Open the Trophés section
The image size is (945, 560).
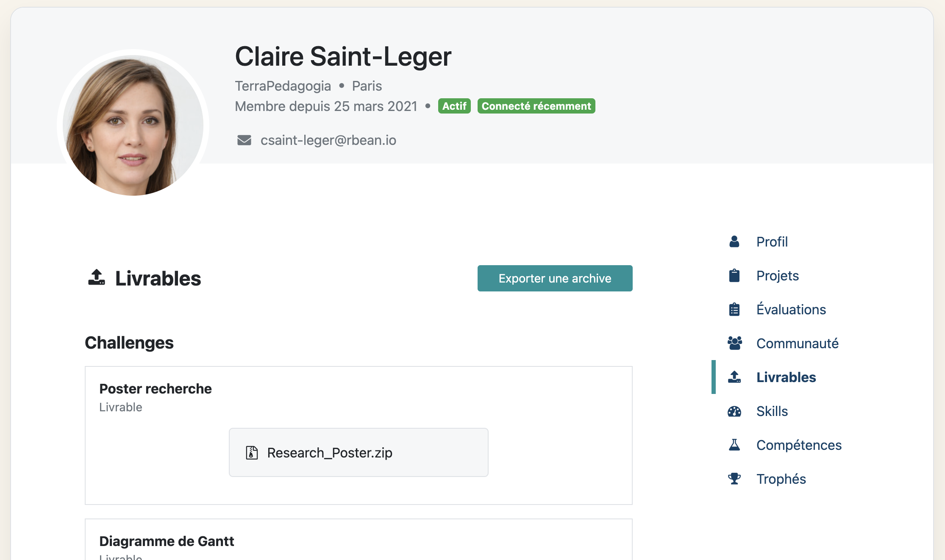pos(781,479)
